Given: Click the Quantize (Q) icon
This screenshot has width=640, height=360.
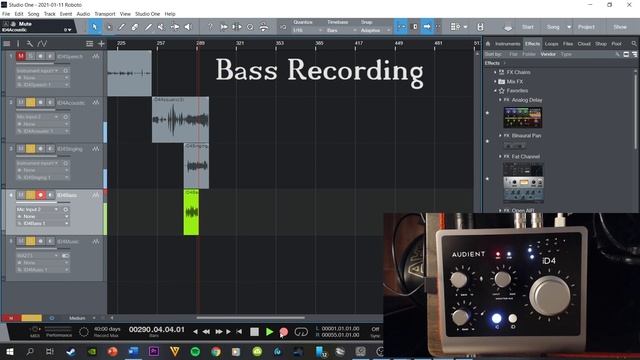Looking at the screenshot, I should point(250,27).
